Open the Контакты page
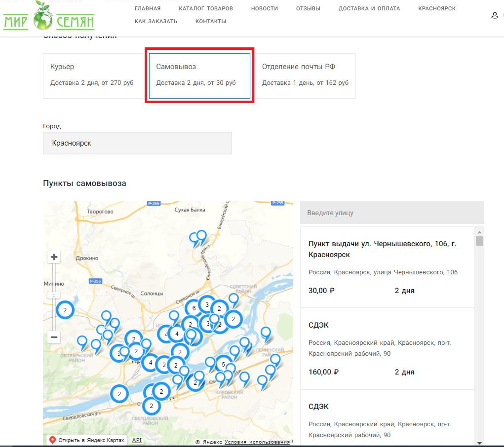The height and width of the screenshot is (447, 504). click(x=211, y=21)
